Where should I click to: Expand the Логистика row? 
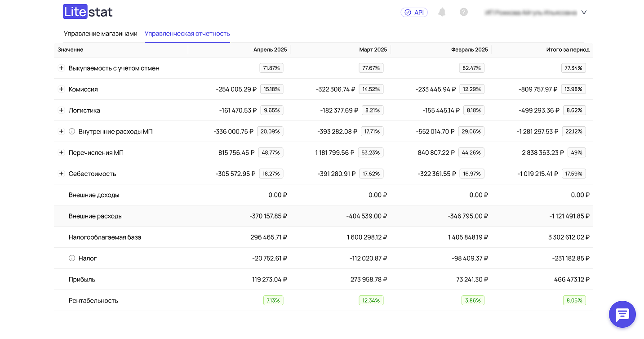tap(62, 111)
